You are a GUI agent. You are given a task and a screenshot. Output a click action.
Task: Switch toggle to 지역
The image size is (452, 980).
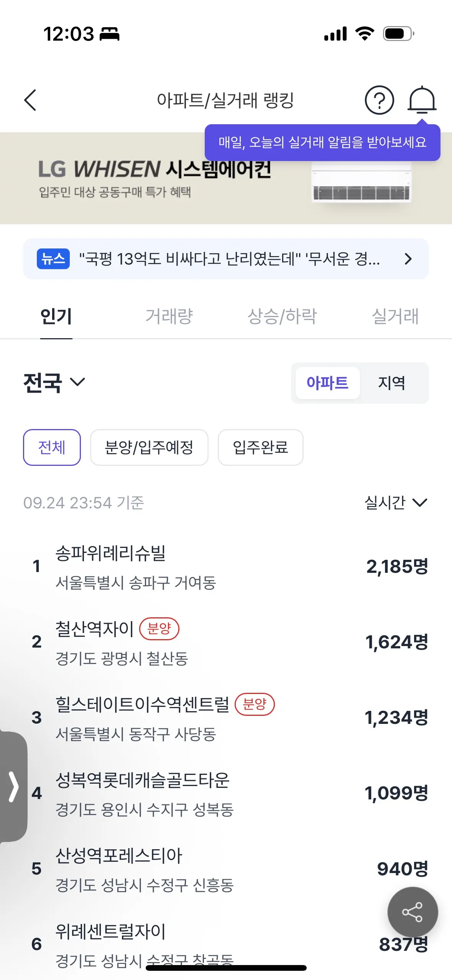pos(391,383)
